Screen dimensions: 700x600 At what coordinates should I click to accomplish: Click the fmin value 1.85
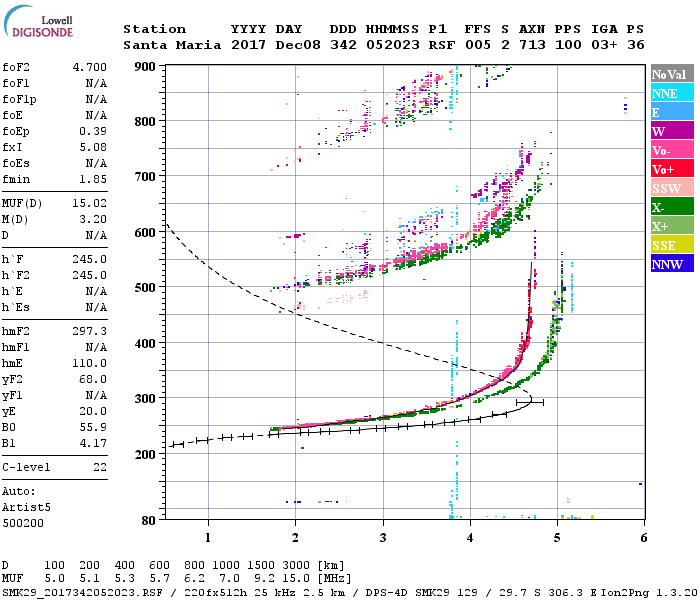93,179
